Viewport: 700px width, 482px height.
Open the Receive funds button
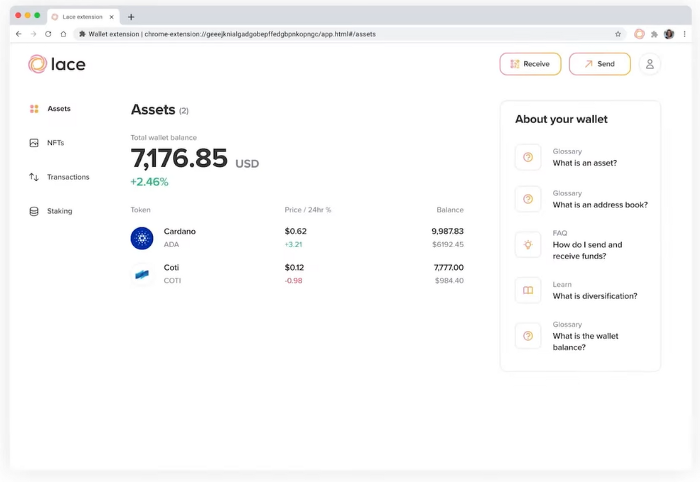(x=530, y=64)
